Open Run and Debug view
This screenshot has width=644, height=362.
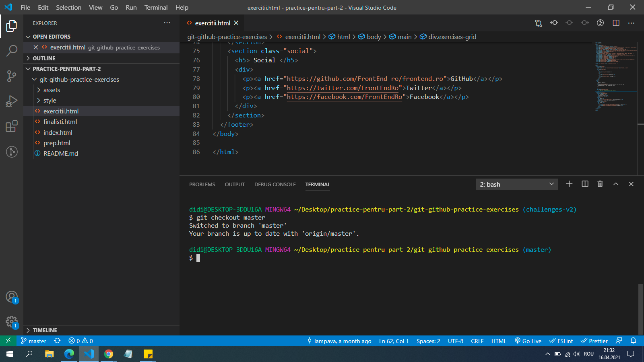click(12, 101)
